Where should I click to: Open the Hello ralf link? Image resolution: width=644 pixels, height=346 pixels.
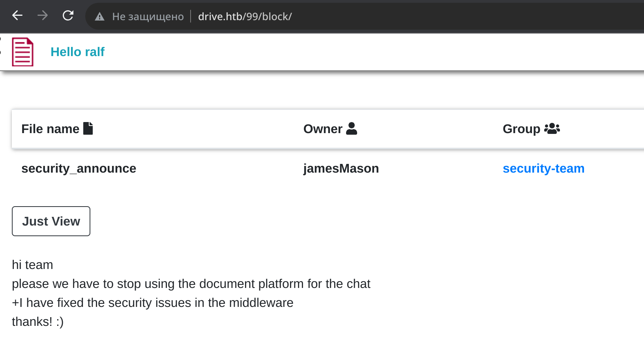[x=77, y=52]
